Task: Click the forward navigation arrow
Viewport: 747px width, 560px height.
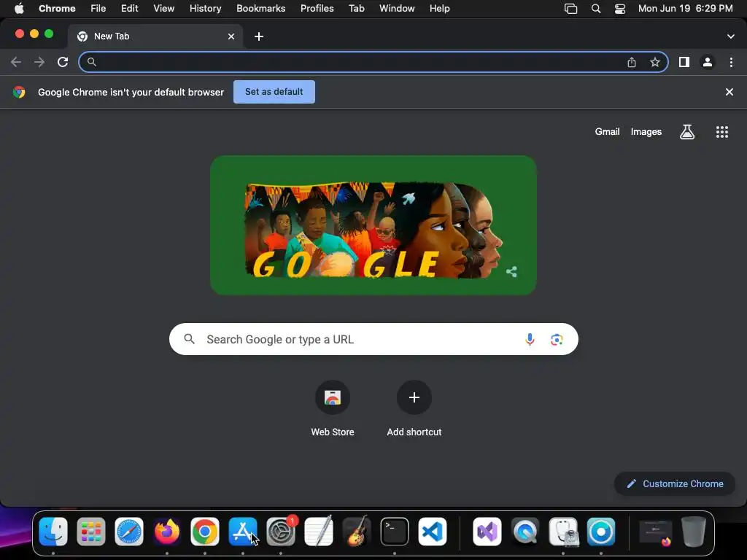Action: [x=39, y=62]
